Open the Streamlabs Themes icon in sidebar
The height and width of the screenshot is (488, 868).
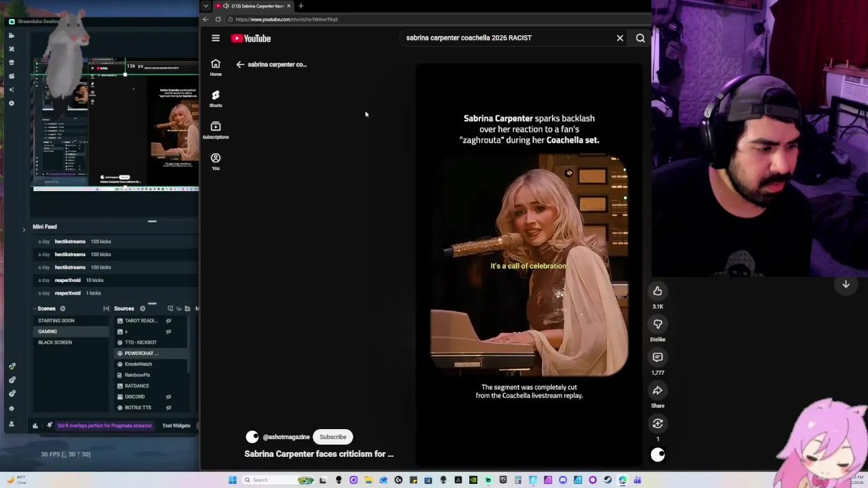[12, 49]
